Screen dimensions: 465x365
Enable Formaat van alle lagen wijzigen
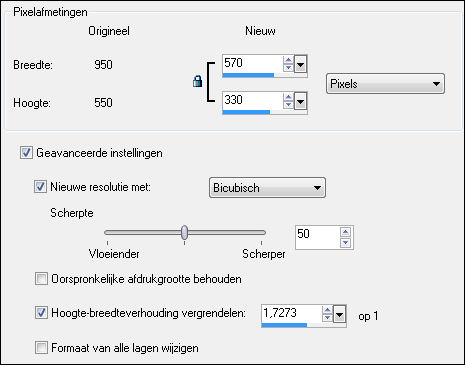41,348
